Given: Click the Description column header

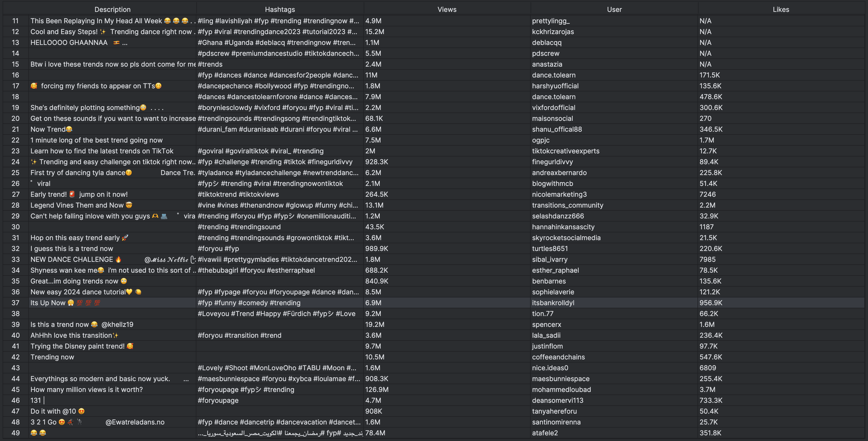Looking at the screenshot, I should pos(112,9).
